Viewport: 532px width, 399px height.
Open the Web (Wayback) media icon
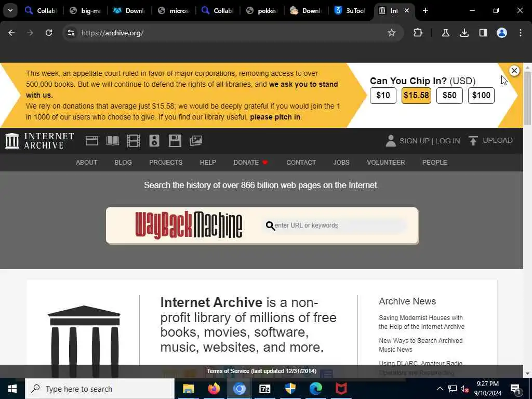pyautogui.click(x=91, y=141)
